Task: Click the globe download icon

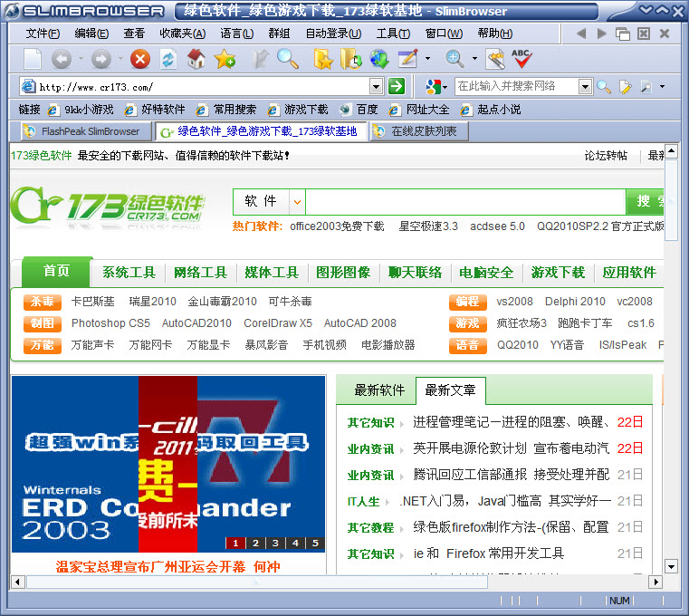Action: coord(379,59)
